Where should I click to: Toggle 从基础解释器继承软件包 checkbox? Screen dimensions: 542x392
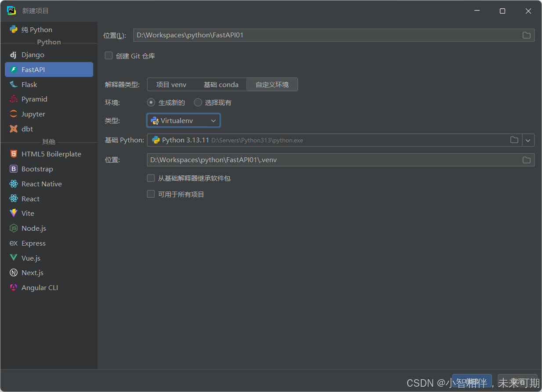pyautogui.click(x=151, y=178)
